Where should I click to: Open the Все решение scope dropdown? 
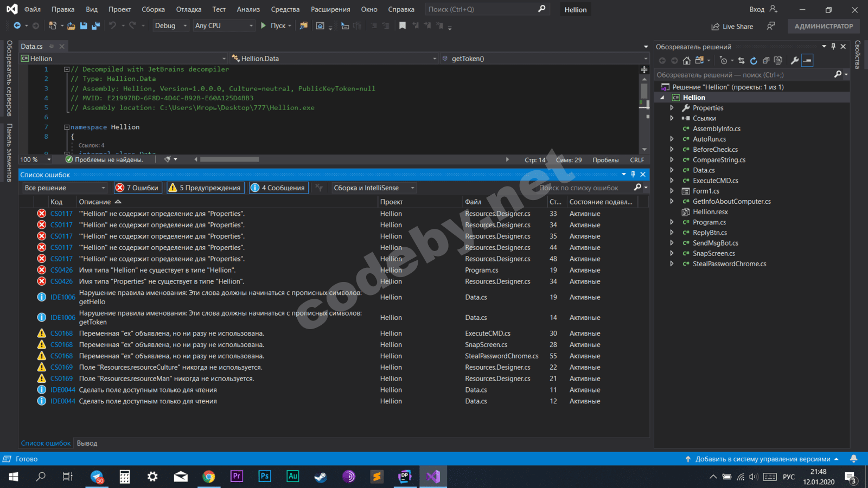point(65,188)
